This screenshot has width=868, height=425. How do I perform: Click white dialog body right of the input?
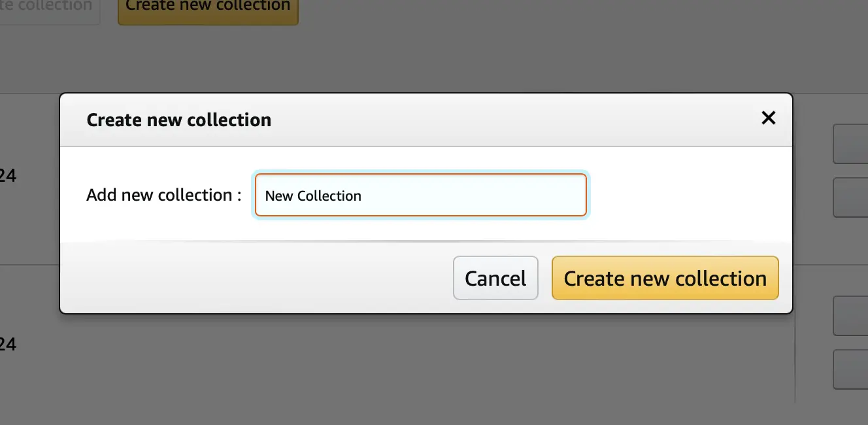coord(686,195)
